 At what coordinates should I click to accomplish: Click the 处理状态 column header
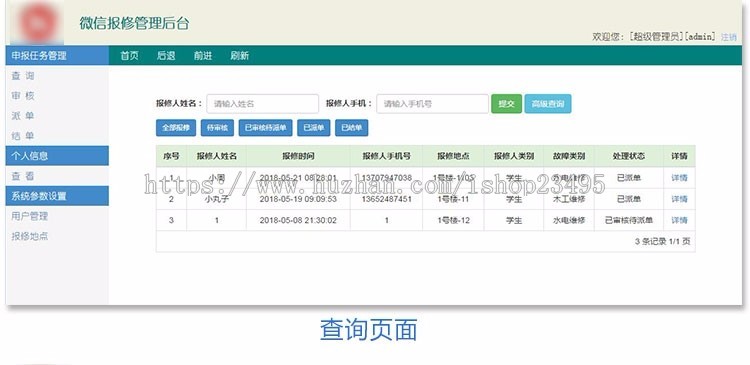(629, 156)
